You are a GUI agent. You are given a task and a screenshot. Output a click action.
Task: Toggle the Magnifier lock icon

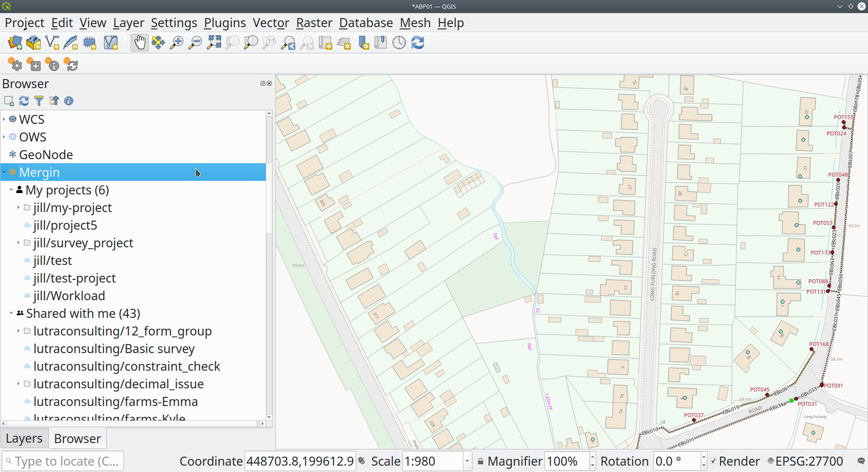481,461
